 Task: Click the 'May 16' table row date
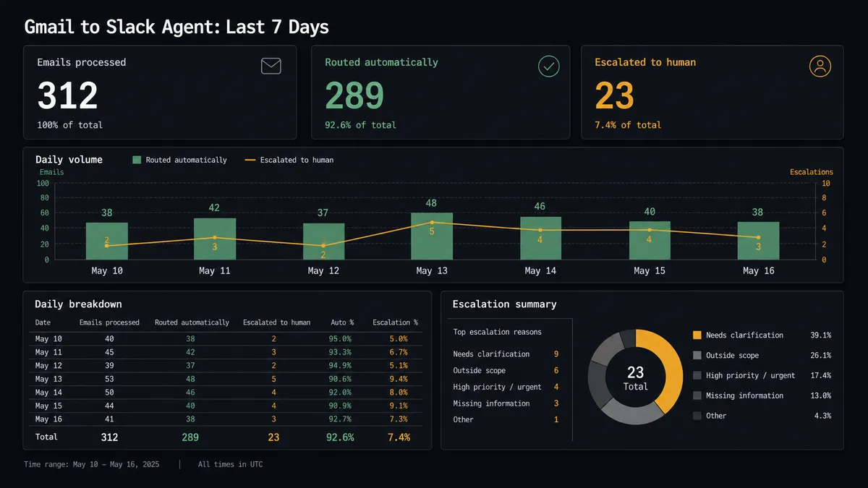[x=48, y=419]
